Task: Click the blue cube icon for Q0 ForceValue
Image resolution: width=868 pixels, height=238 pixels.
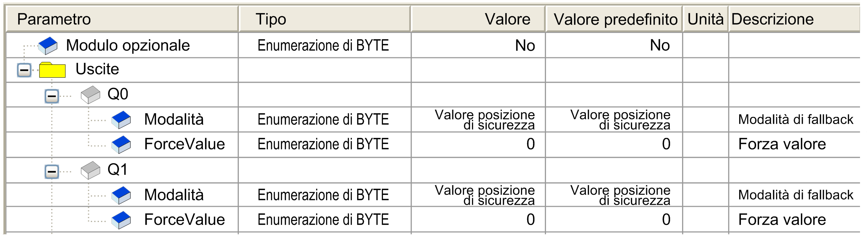Action: [121, 144]
